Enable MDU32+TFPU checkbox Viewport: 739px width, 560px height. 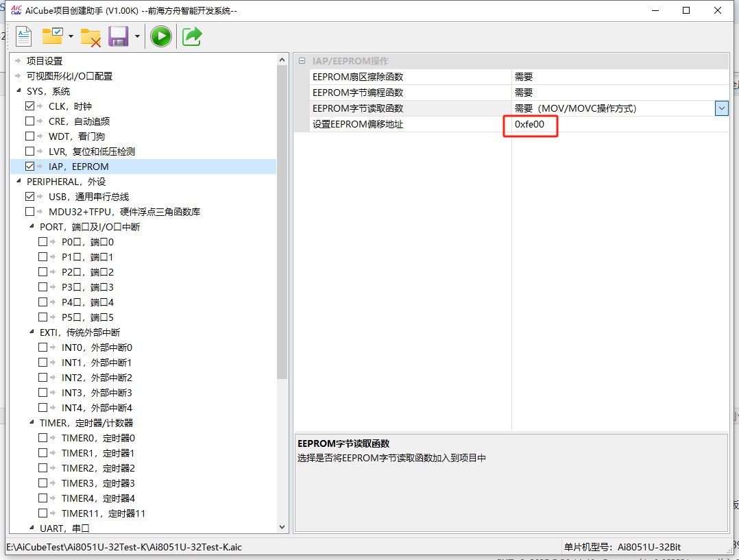(29, 212)
